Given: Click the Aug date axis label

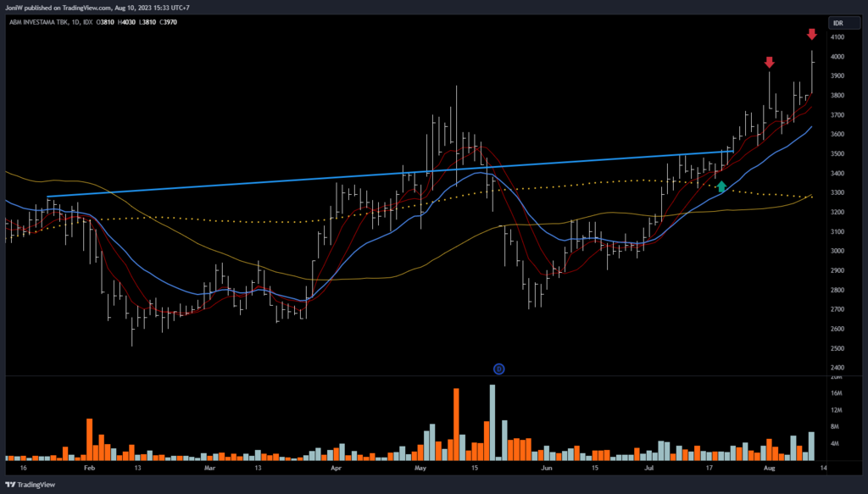Looking at the screenshot, I should point(769,467).
